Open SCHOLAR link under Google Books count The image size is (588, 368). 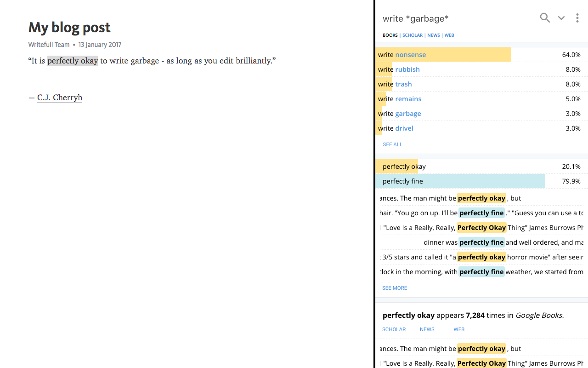click(x=394, y=329)
